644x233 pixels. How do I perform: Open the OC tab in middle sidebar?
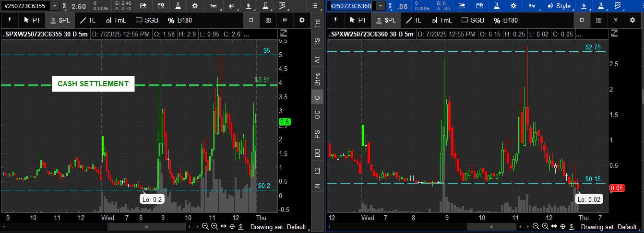click(x=317, y=115)
